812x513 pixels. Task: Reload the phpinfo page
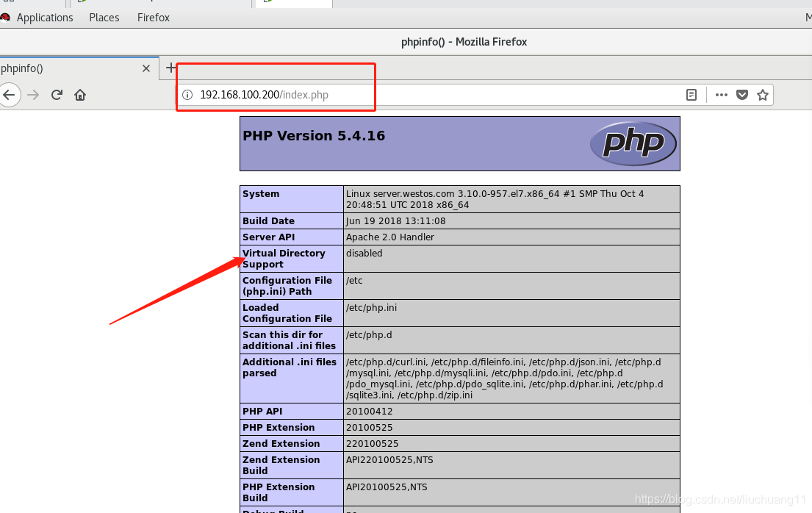pyautogui.click(x=57, y=95)
